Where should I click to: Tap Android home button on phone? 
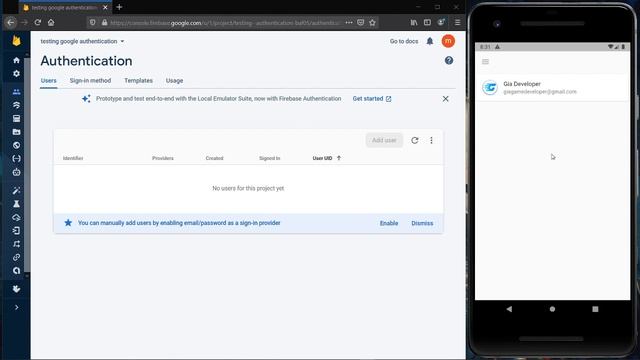552,309
